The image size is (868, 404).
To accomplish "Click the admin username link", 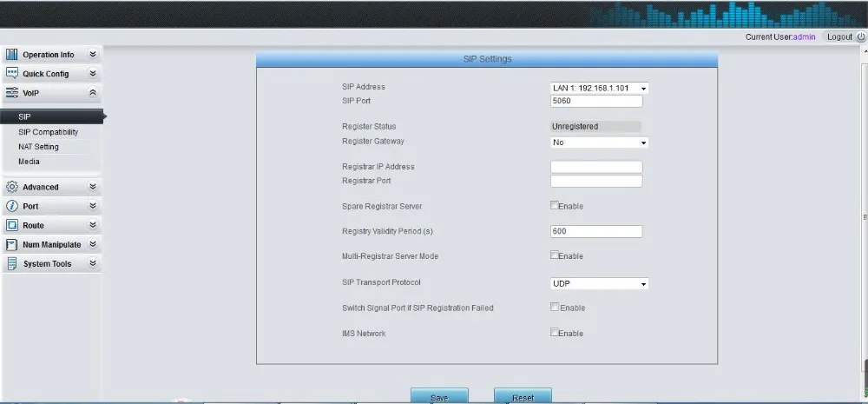I will pos(805,36).
